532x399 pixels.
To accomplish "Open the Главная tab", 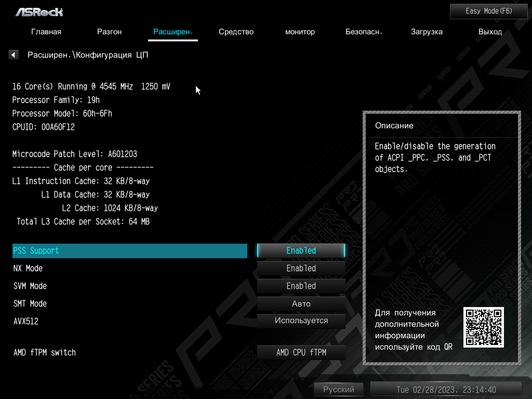I will (x=46, y=32).
